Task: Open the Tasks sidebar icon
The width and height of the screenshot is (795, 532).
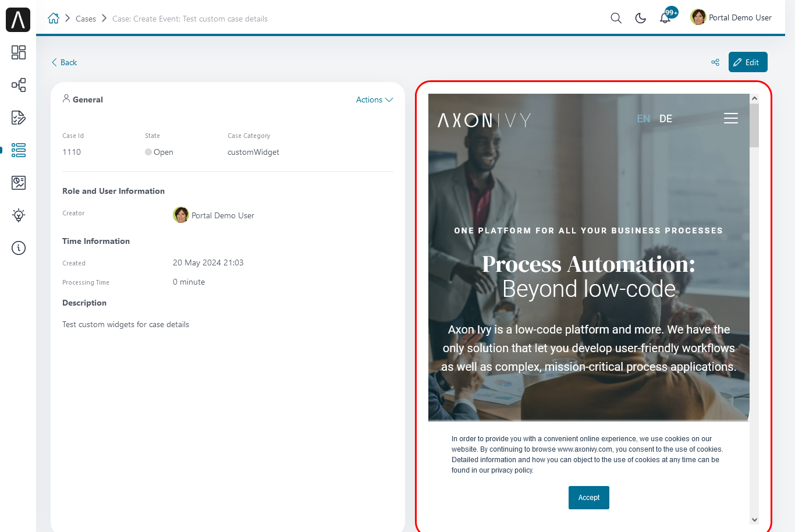Action: click(x=19, y=118)
